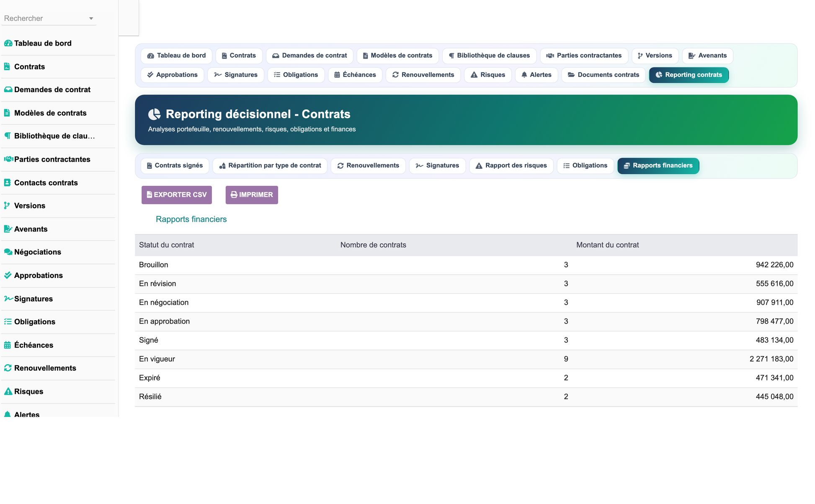Click the Expiré amount 471 341,00

pos(774,378)
